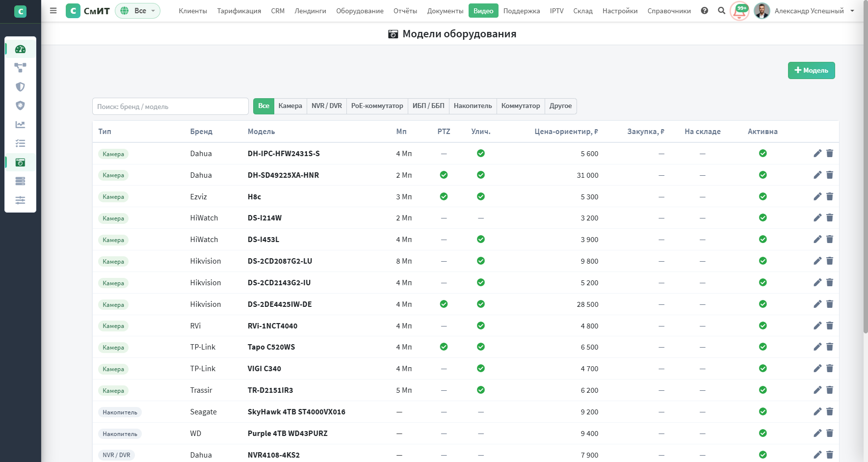Click the "Цена-ориентир, ₽" column header
This screenshot has height=462, width=868.
pyautogui.click(x=566, y=132)
